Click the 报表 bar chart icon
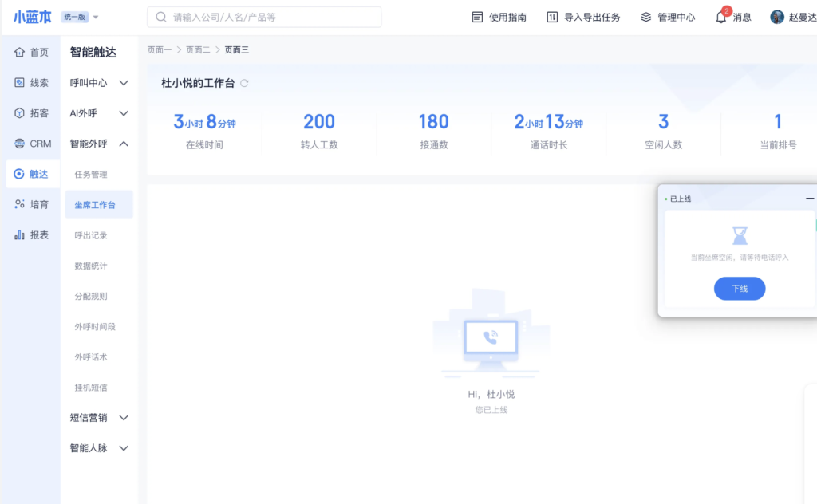 [19, 235]
